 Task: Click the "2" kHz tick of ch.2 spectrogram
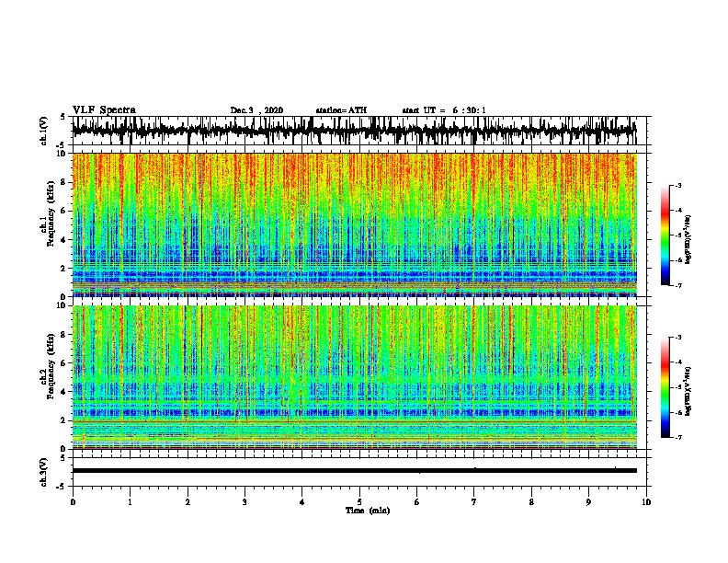point(64,420)
